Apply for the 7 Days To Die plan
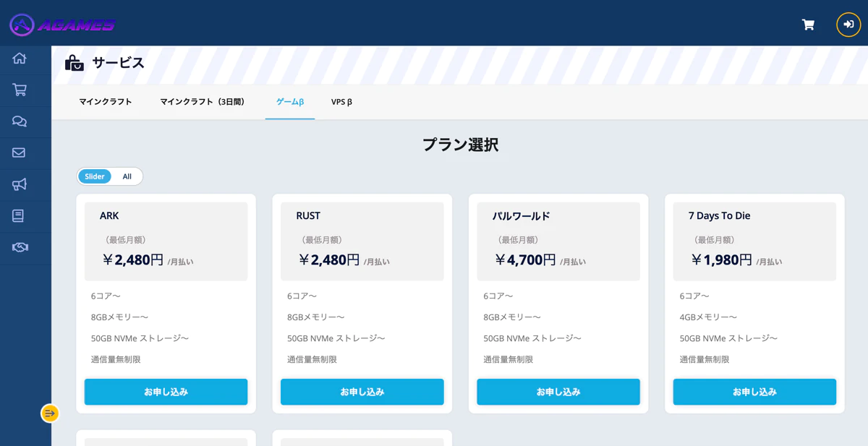 [754, 392]
